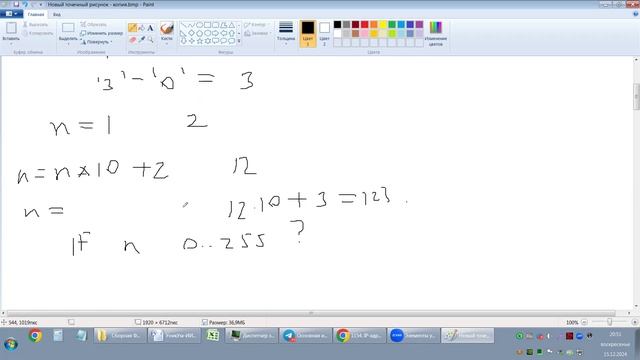Click the Save icon in title bar
Screen dimensions: 640x360
coord(16,4)
